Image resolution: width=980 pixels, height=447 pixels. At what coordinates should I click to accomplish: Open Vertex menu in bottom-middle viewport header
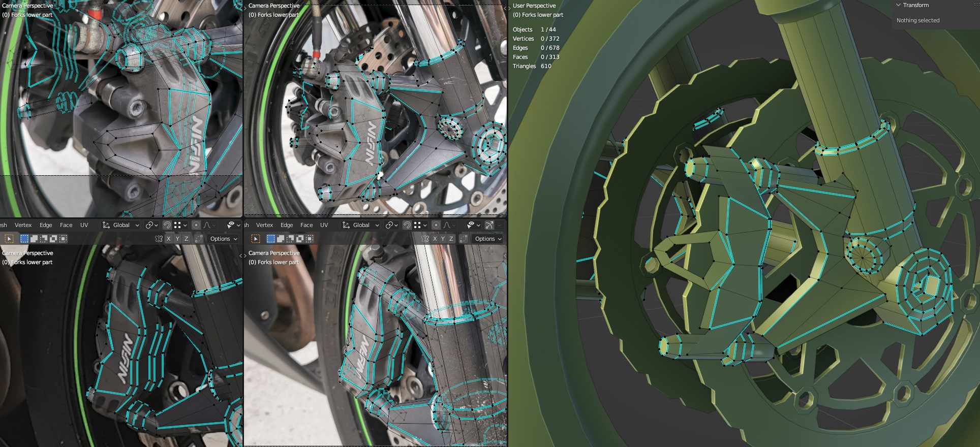click(x=264, y=225)
